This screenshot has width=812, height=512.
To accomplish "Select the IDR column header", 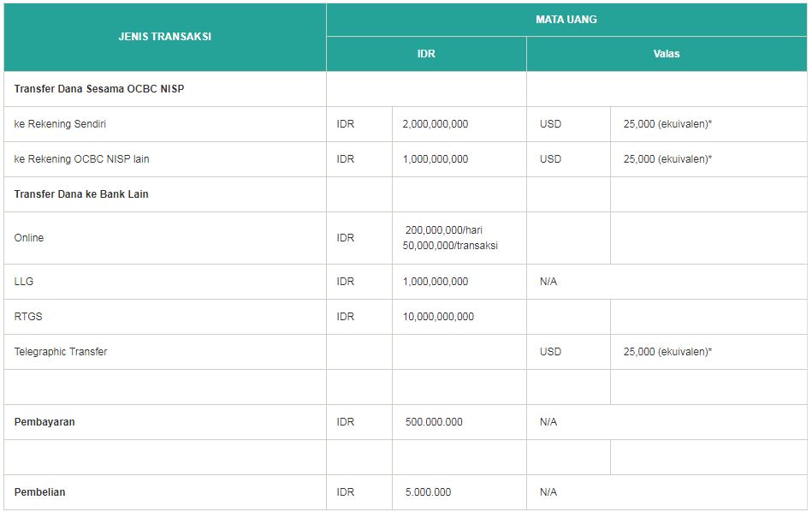I will point(425,53).
